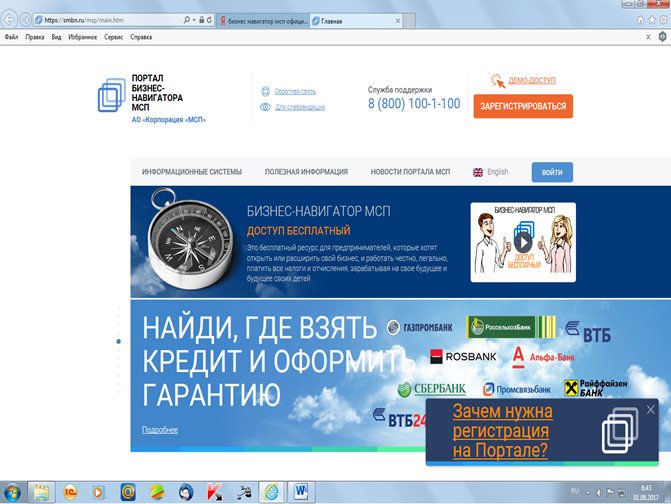This screenshot has height=504, width=671.
Task: Click the RU language indicator in tray
Action: pyautogui.click(x=575, y=491)
